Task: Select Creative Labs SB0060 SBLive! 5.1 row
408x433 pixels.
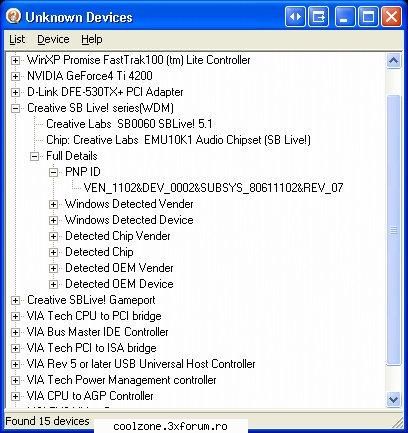Action: coord(129,124)
